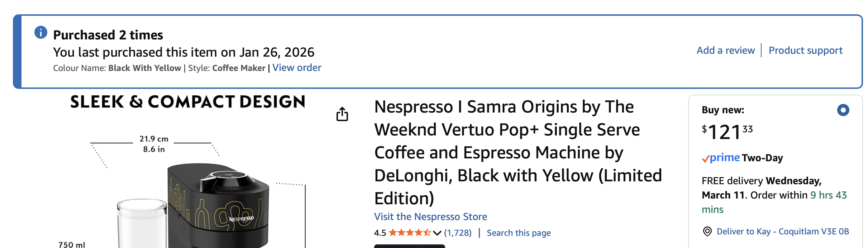The height and width of the screenshot is (248, 868).
Task: Change delivery address "Deliver to Kay - Coquitlam"
Action: [x=783, y=232]
